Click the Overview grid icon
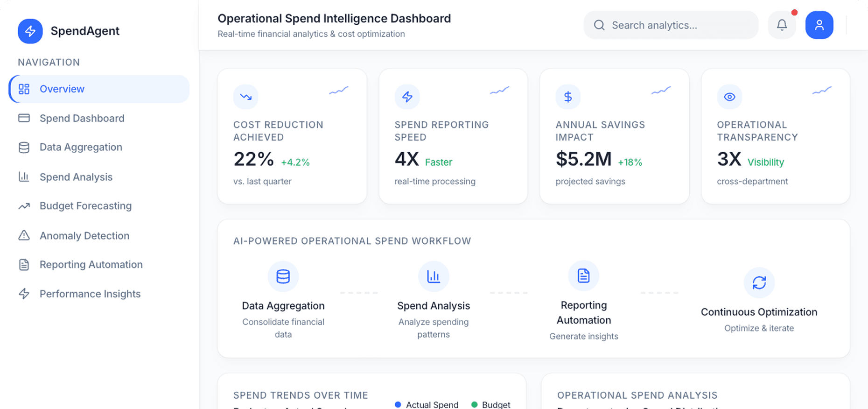868x409 pixels. coord(24,89)
